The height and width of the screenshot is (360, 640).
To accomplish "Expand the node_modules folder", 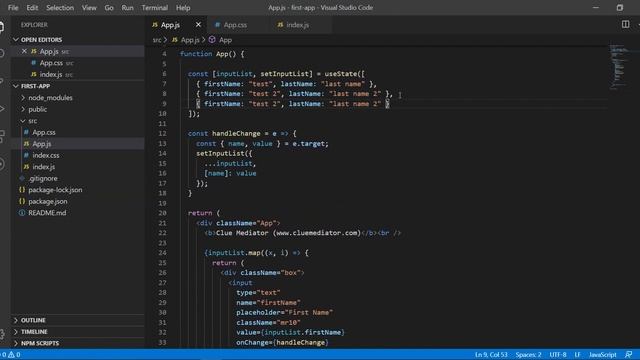I will [50, 98].
